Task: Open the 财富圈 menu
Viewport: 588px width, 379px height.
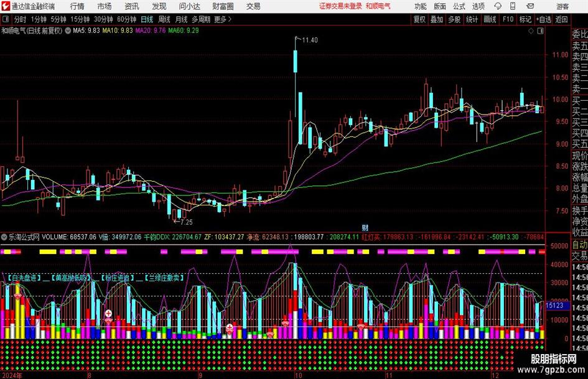Action: (223, 6)
